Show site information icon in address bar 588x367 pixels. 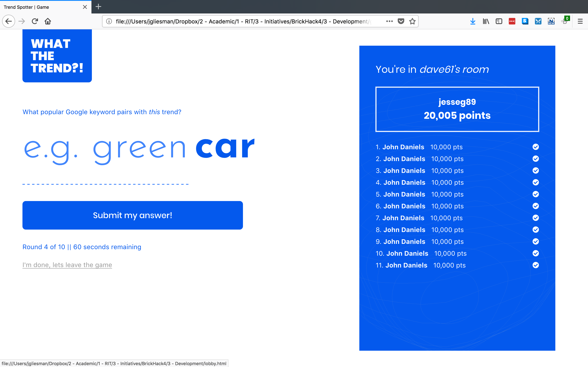coord(109,21)
